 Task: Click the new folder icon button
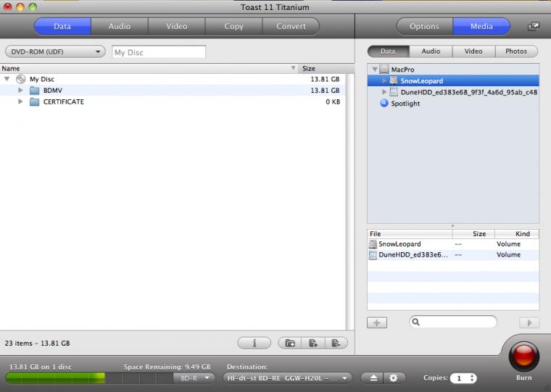[291, 343]
